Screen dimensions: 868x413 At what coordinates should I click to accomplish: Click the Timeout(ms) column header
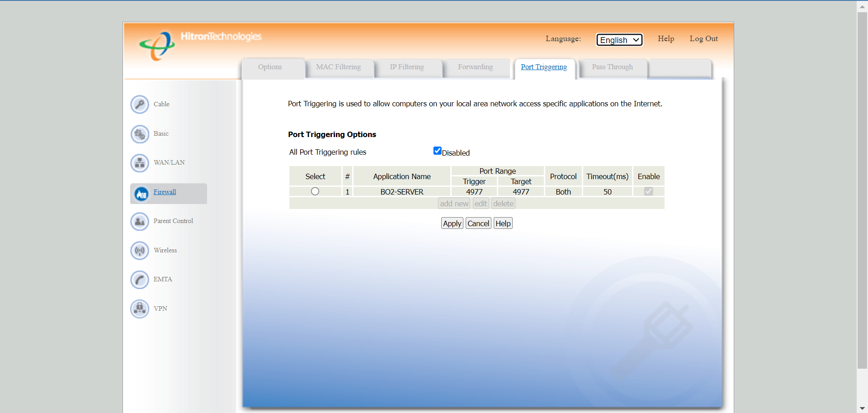608,176
